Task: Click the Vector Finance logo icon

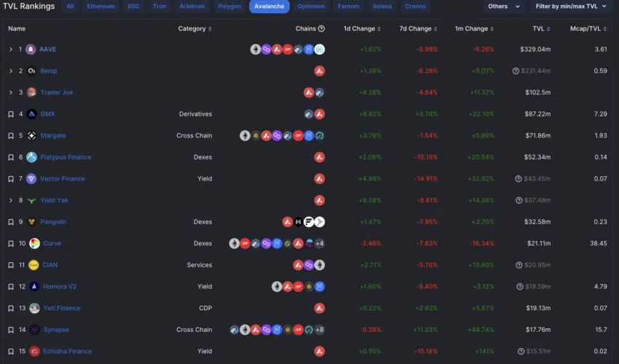Action: [x=31, y=179]
